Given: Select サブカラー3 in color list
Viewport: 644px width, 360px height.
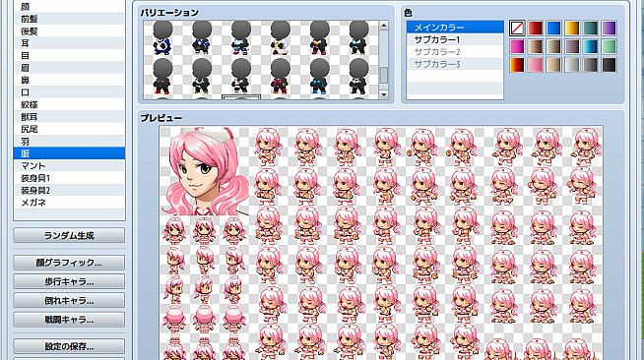Looking at the screenshot, I should 455,64.
